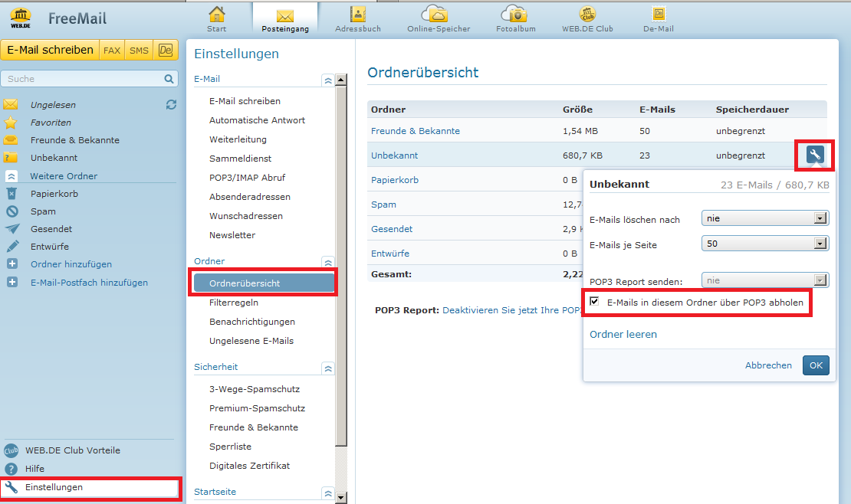Open WEB.DE Club icon in top bar
851x504 pixels.
tap(587, 14)
